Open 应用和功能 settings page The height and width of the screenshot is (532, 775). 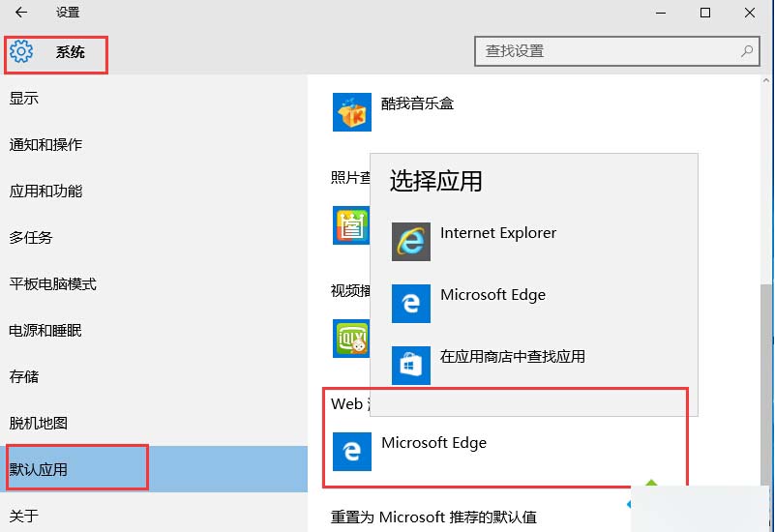[x=153, y=192]
